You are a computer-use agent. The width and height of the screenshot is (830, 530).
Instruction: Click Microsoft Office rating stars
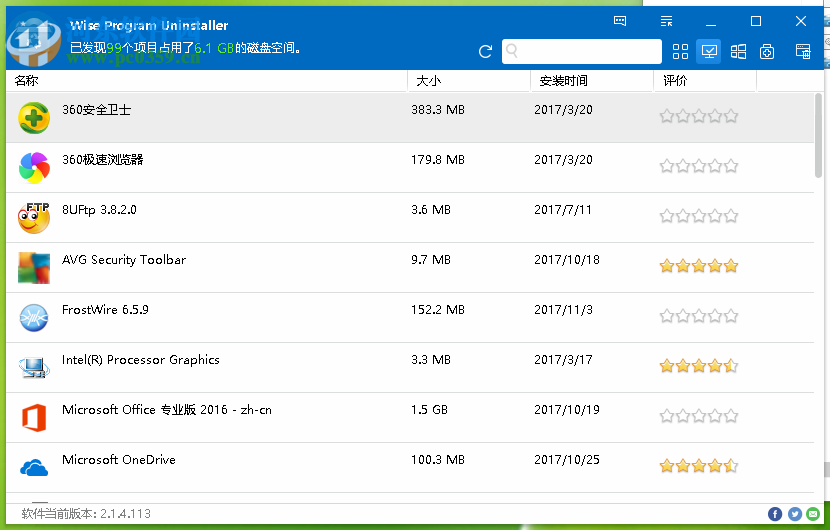click(699, 416)
